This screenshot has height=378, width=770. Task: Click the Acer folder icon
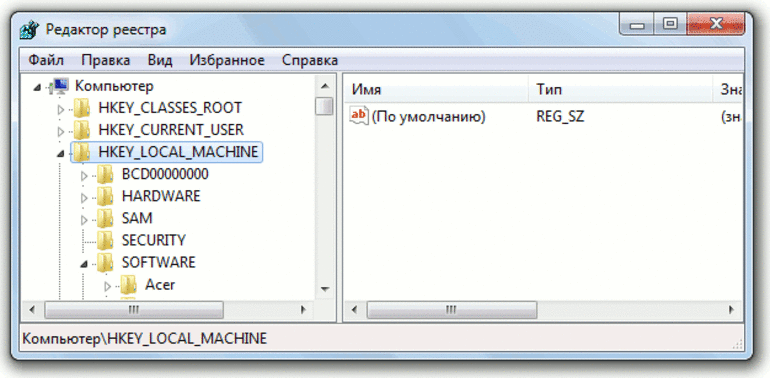[x=128, y=284]
